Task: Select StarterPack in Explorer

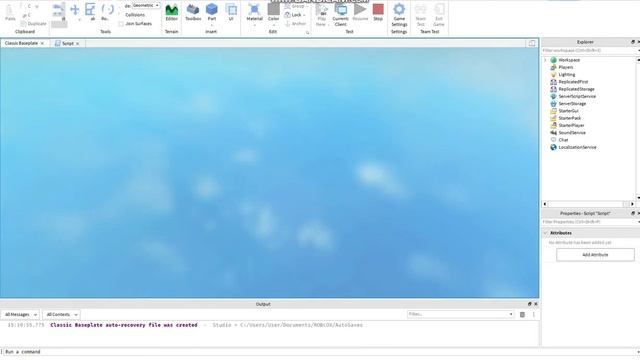Action: (570, 118)
